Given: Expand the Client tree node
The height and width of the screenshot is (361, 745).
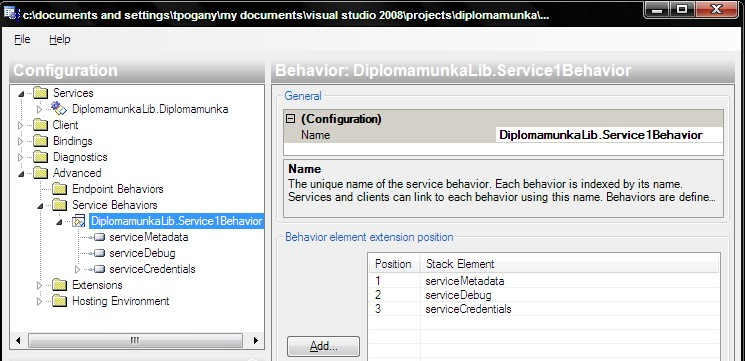Looking at the screenshot, I should pyautogui.click(x=20, y=126).
